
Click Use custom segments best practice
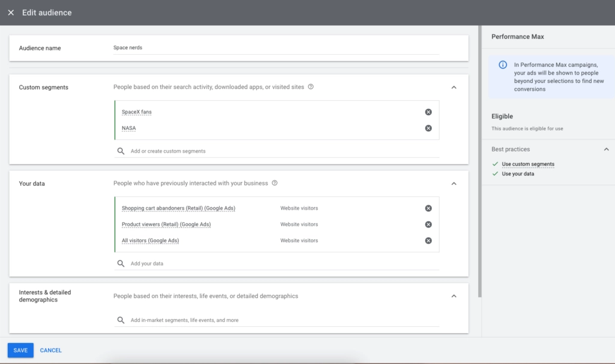(x=528, y=164)
